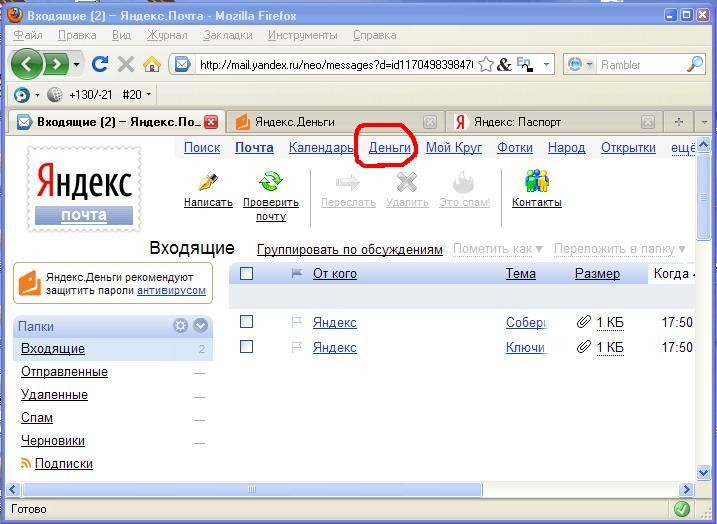Open the Инструменты menu
This screenshot has width=717, height=524.
click(303, 35)
